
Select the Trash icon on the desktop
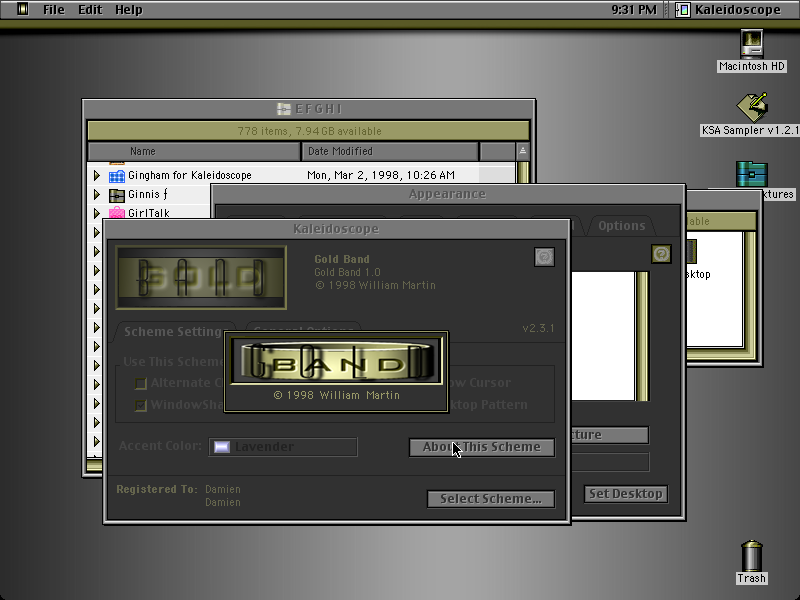click(752, 556)
